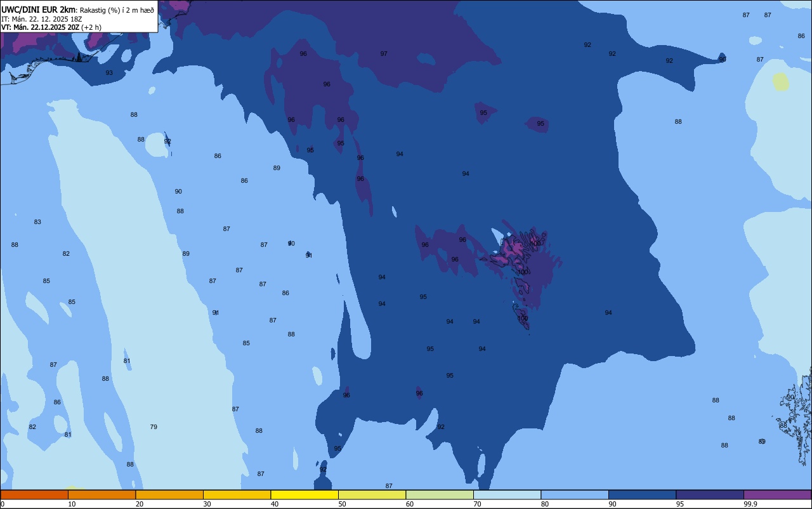The image size is (812, 509).
Task: Click the legend tick label 50
Action: coord(342,504)
